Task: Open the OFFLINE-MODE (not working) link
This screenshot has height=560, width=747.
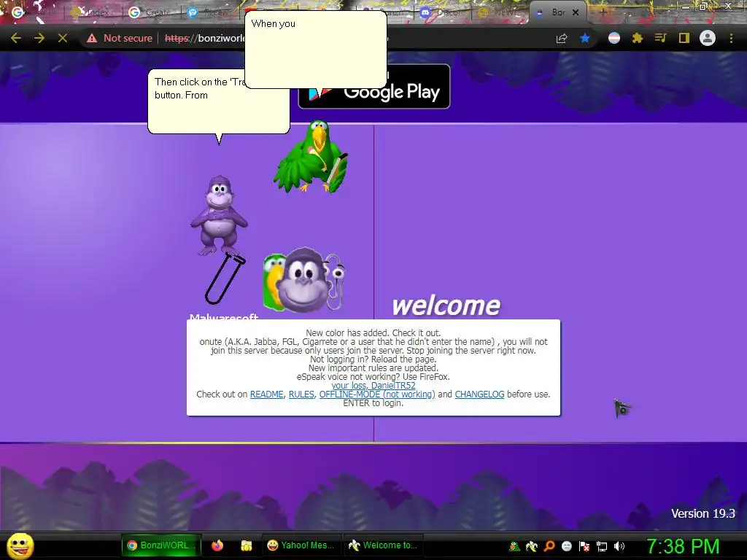Action: [x=377, y=394]
